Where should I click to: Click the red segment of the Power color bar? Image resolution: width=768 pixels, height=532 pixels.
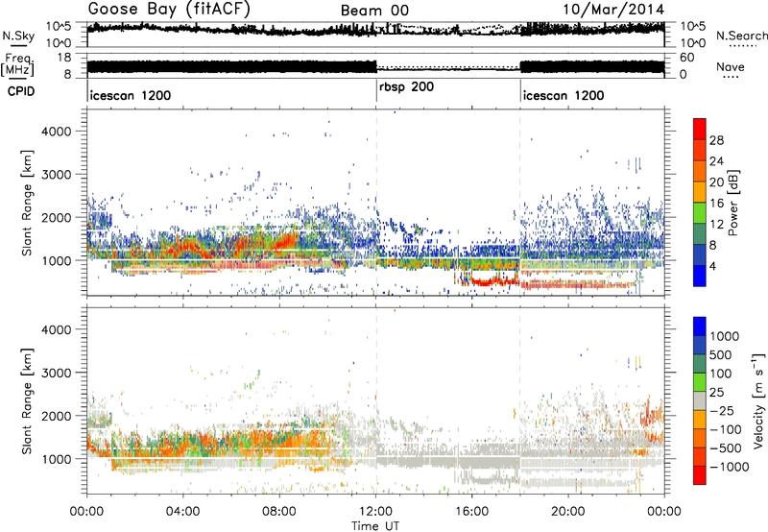coord(700,129)
